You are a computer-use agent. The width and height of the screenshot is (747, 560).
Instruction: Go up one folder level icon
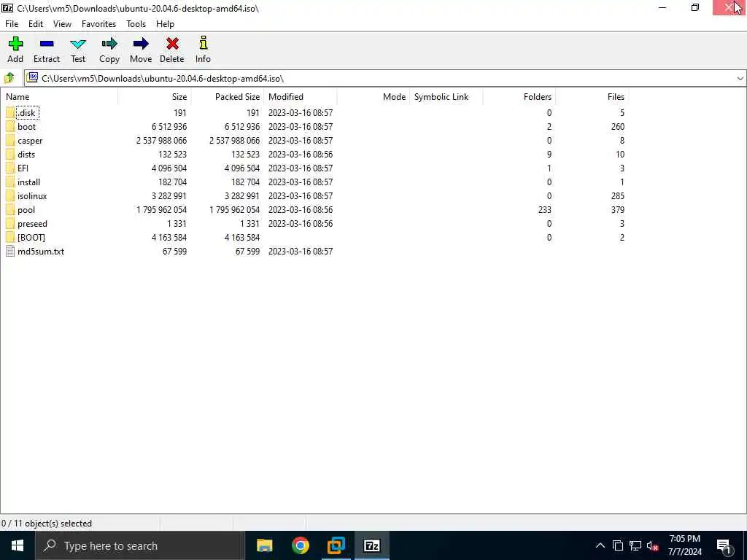pyautogui.click(x=9, y=77)
